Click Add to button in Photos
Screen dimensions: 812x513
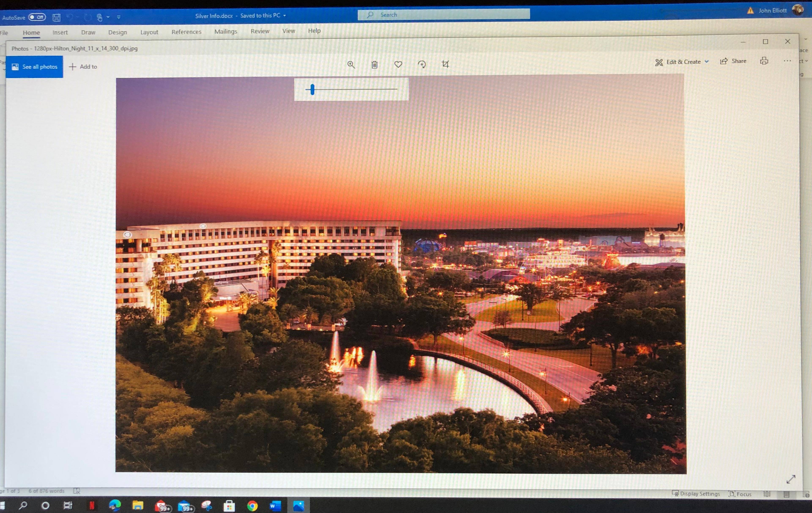coord(83,67)
